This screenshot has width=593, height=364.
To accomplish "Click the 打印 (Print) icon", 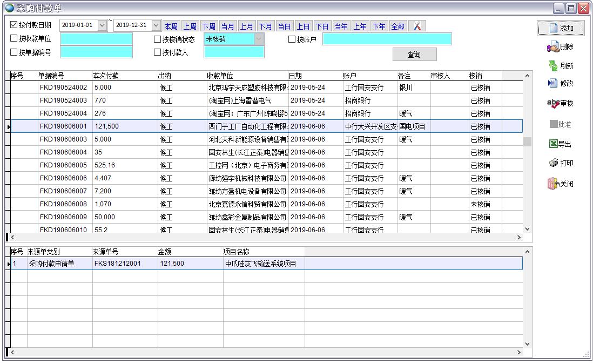I will click(554, 163).
